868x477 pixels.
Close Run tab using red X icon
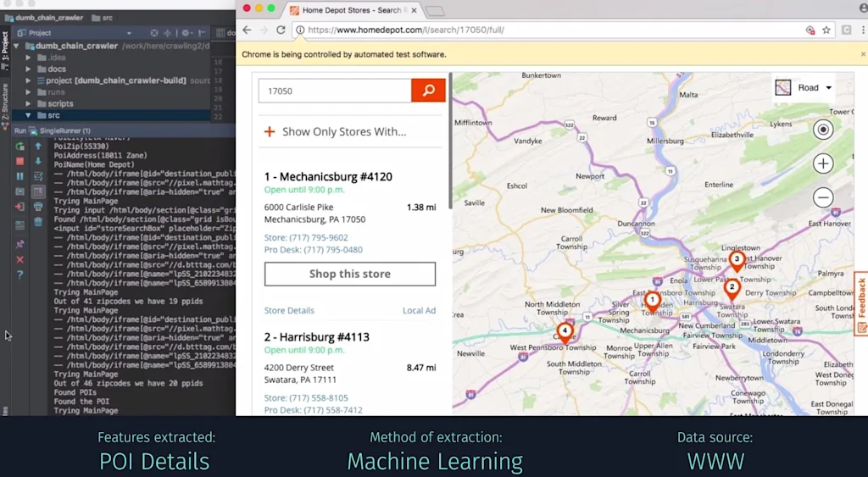tap(20, 259)
